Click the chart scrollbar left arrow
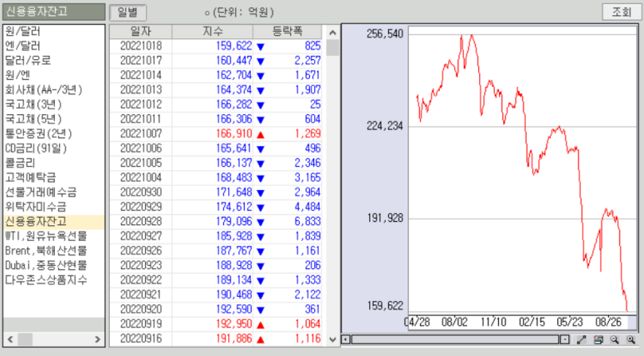The width and height of the screenshot is (644, 356). 347,339
